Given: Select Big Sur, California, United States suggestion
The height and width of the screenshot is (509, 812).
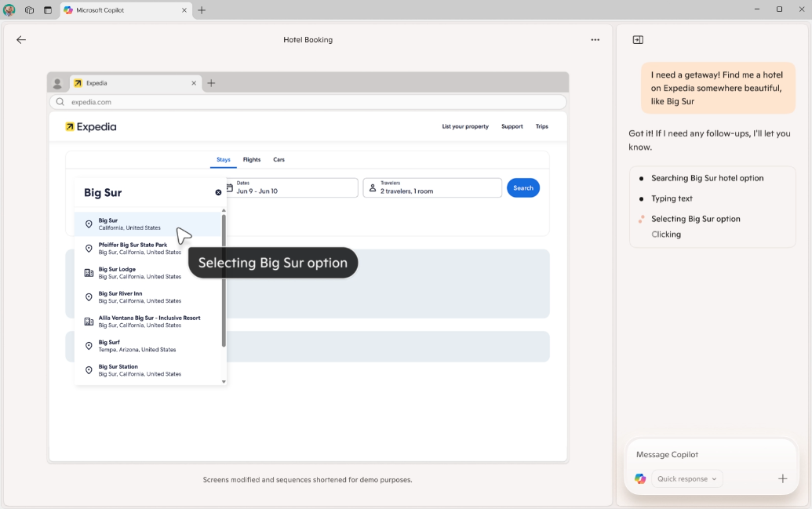Looking at the screenshot, I should click(147, 224).
